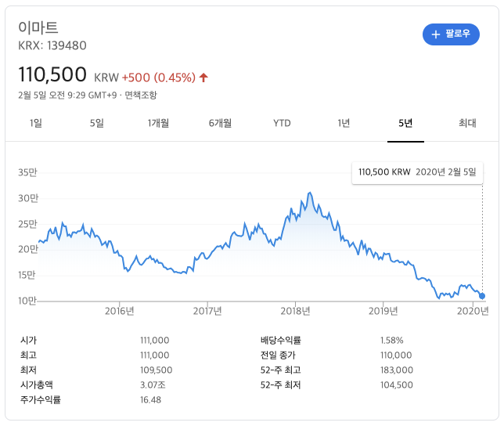Click the 2017년 axis label
504x426 pixels.
[x=207, y=311]
